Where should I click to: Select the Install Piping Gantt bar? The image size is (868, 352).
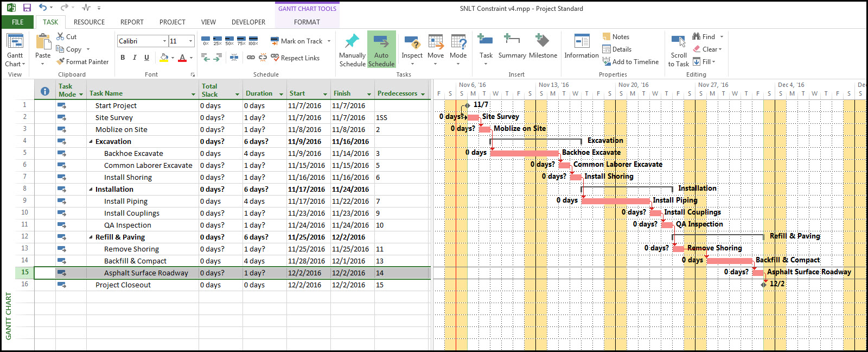pyautogui.click(x=615, y=201)
